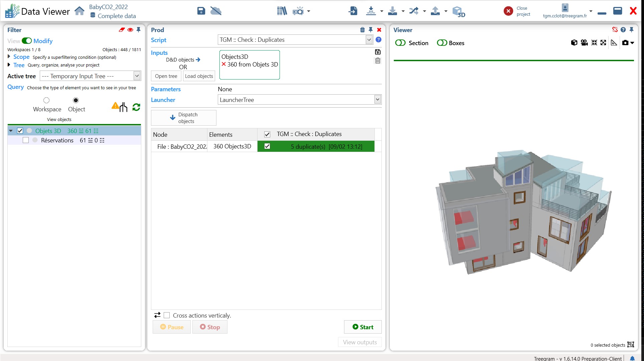Click the library books icon
The image size is (644, 361).
coord(282,11)
